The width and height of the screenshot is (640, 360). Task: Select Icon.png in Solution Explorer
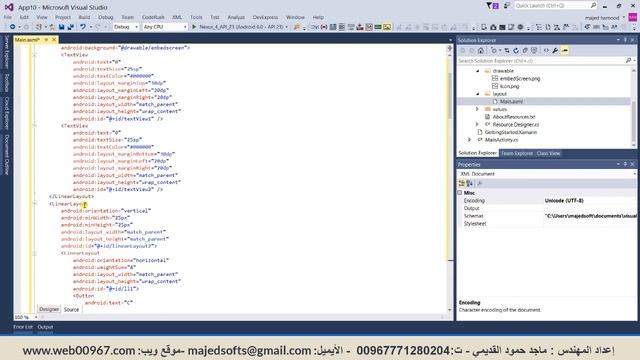click(509, 87)
